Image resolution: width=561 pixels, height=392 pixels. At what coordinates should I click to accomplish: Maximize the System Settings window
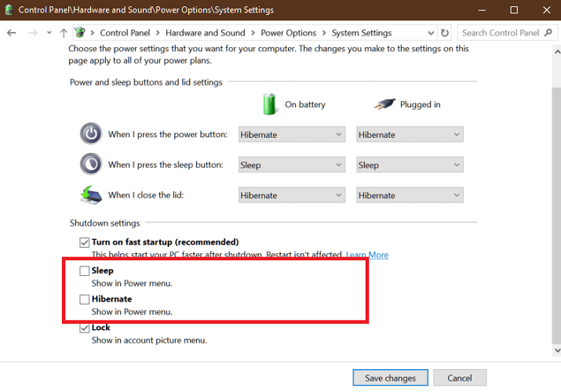click(x=514, y=10)
